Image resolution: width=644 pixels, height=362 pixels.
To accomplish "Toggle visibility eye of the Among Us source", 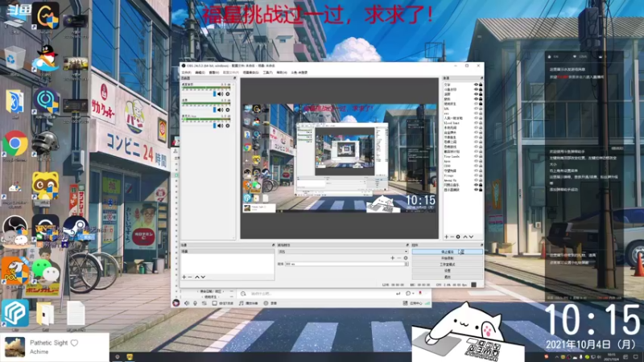I will click(x=476, y=180).
